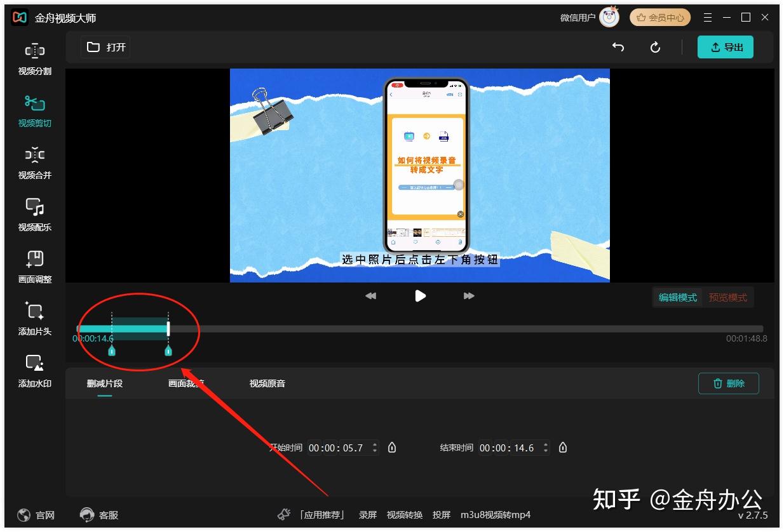Screen dimensions: 784x532
Task: Open the 视频合并 panel
Action: [x=34, y=163]
